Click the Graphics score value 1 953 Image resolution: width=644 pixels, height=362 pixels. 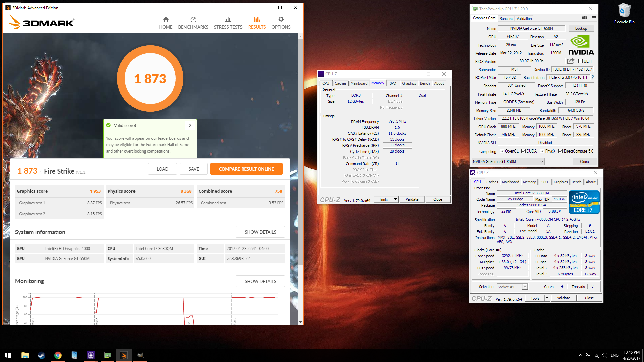(95, 191)
